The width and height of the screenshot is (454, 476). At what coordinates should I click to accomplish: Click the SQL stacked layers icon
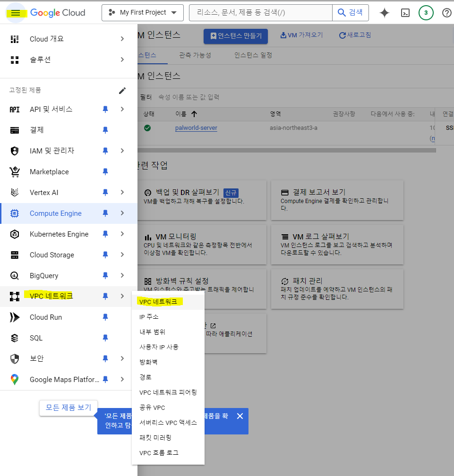[15, 338]
